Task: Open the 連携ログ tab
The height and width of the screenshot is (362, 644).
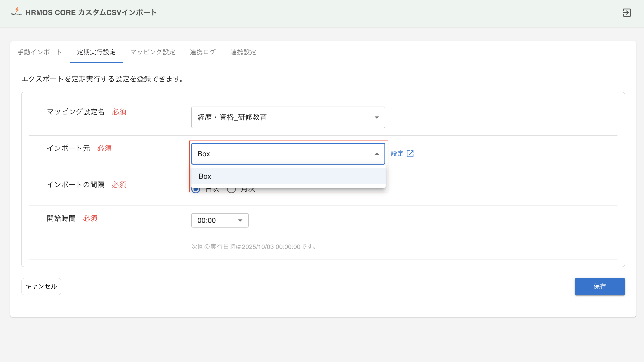Action: tap(202, 52)
